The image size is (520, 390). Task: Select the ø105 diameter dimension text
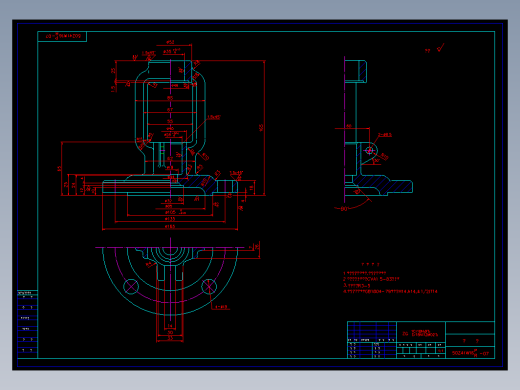coord(175,212)
